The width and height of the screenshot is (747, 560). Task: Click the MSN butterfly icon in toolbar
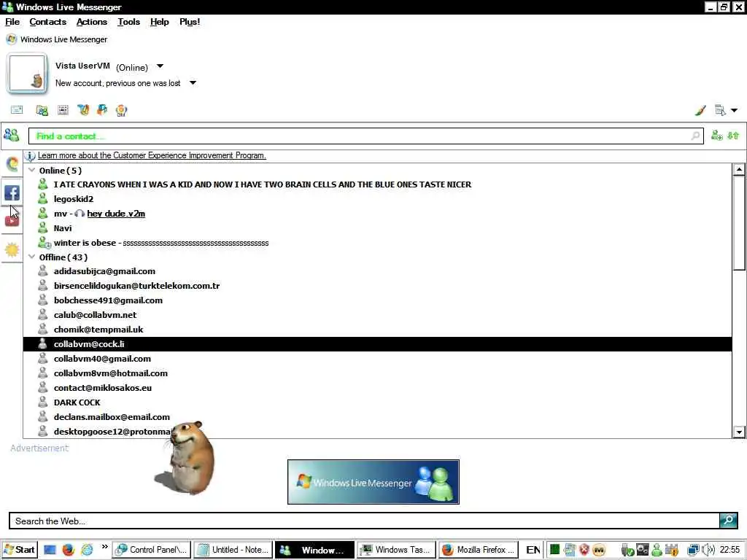coord(83,110)
